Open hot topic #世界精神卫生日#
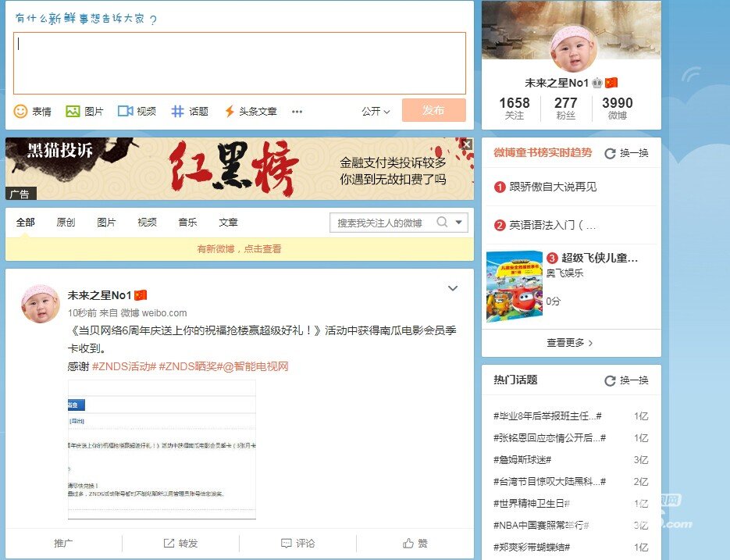 pyautogui.click(x=532, y=504)
